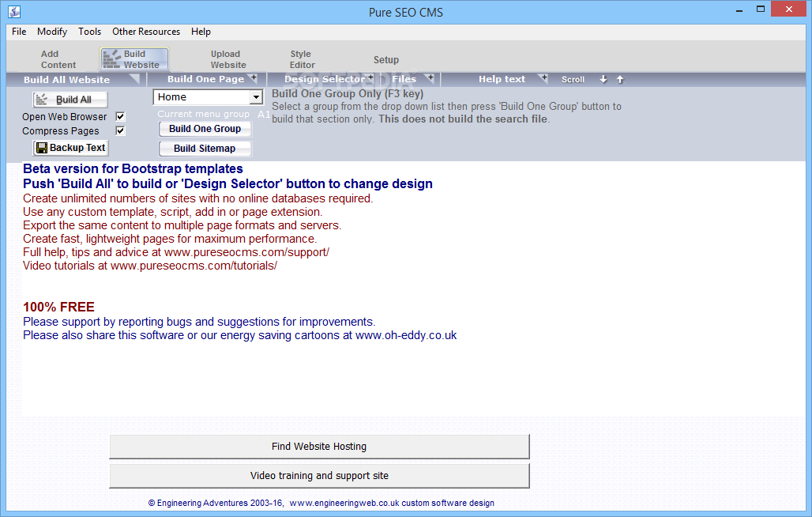Open the Home group dropdown arrow

click(256, 97)
